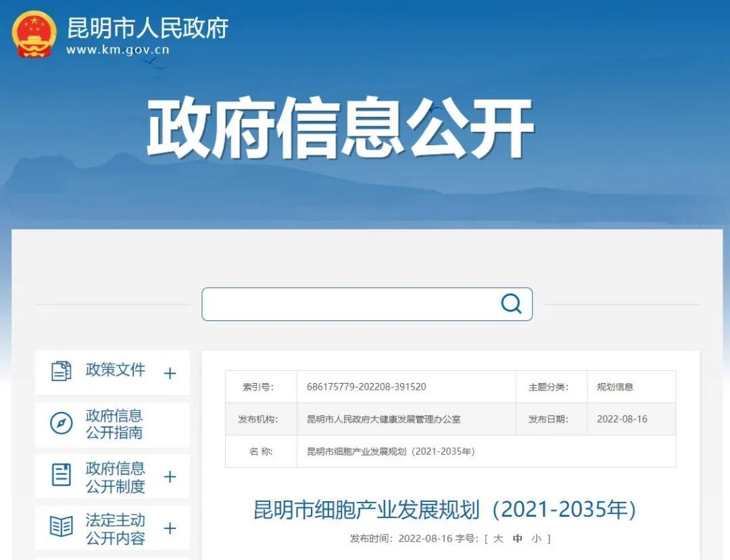Click the 政策文件 document icon
The width and height of the screenshot is (730, 560).
point(61,371)
